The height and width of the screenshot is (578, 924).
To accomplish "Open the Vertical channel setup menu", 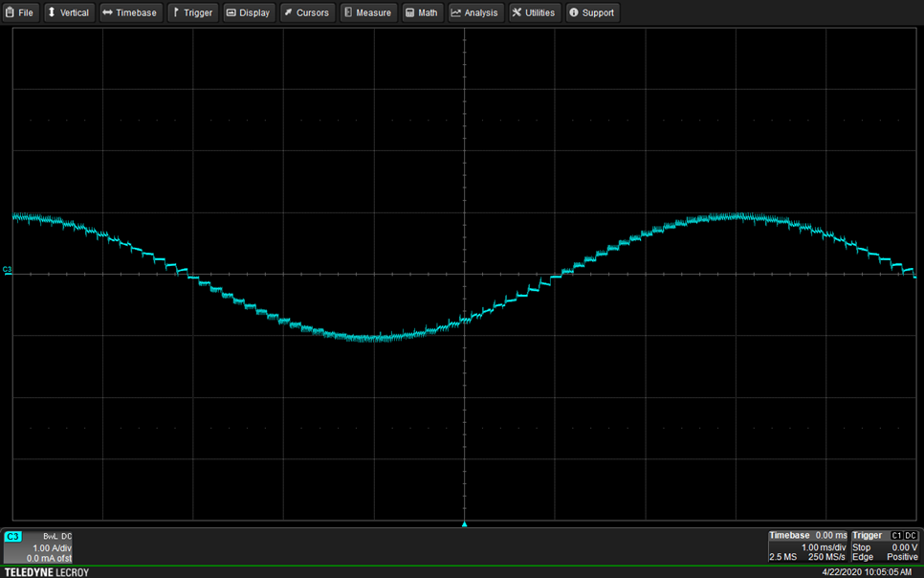I will click(69, 12).
